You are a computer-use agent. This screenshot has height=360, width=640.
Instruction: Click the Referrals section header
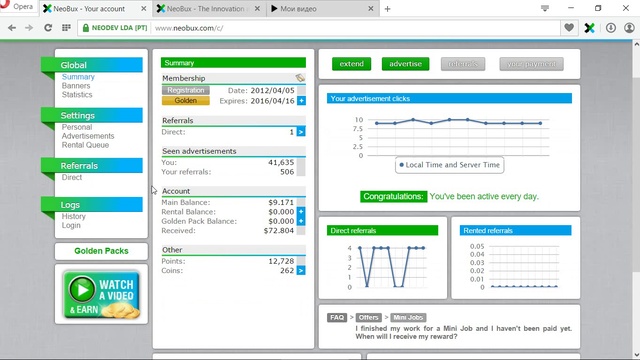pos(92,165)
